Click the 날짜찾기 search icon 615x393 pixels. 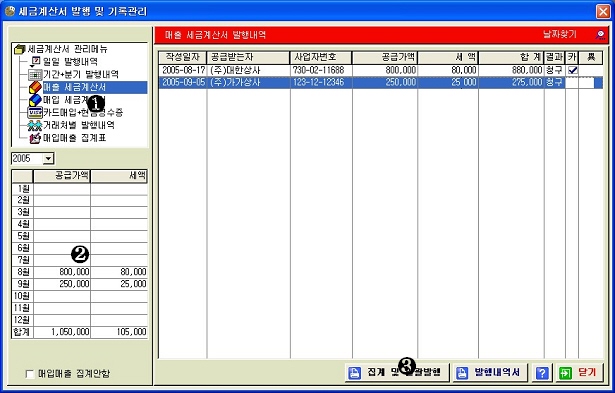[x=600, y=35]
